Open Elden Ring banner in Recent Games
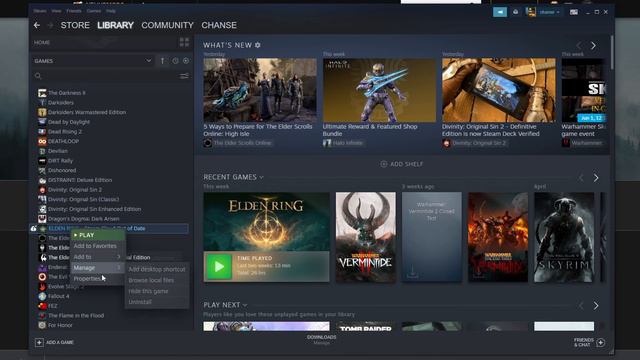 tap(267, 222)
